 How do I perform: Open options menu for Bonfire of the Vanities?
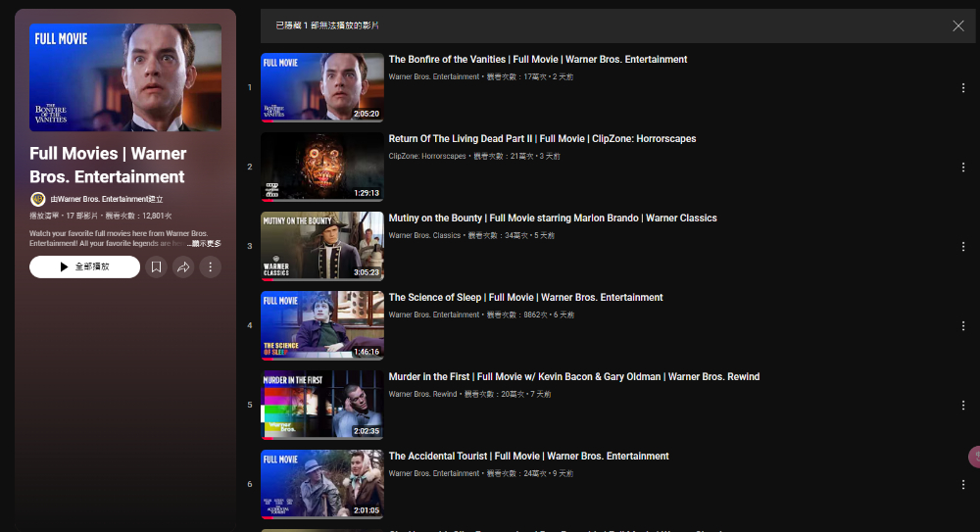[x=963, y=88]
